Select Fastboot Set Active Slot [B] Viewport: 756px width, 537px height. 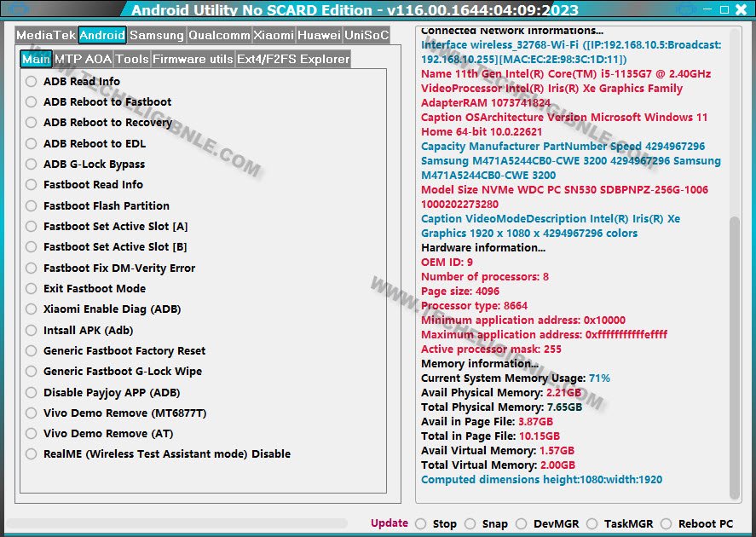[32, 247]
